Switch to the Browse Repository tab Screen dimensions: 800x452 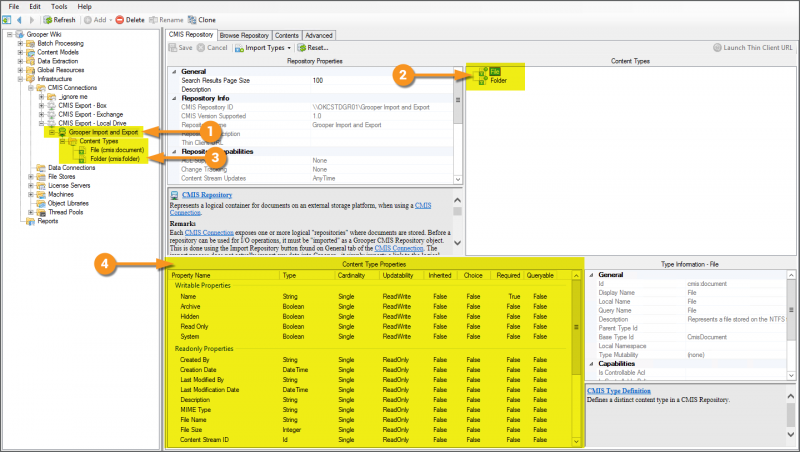(244, 34)
